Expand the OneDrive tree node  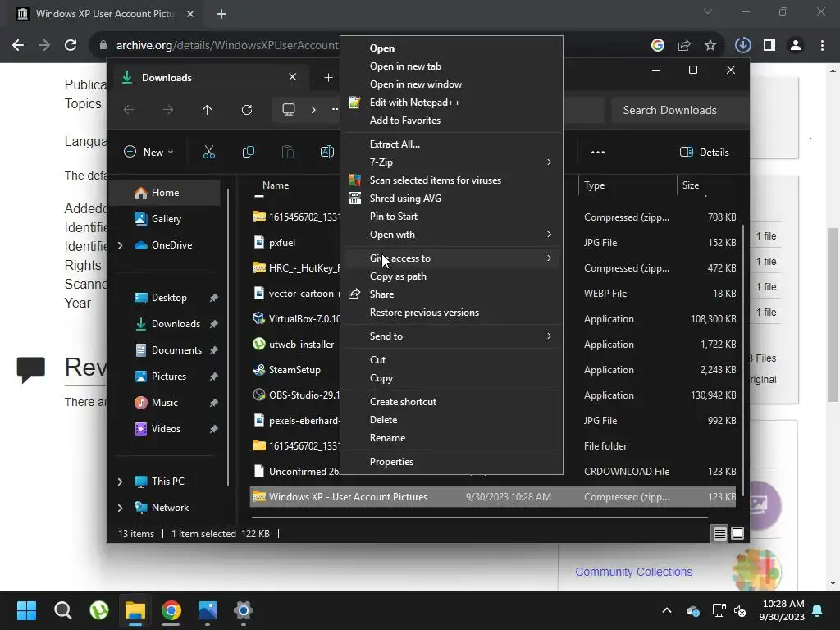[x=120, y=245]
